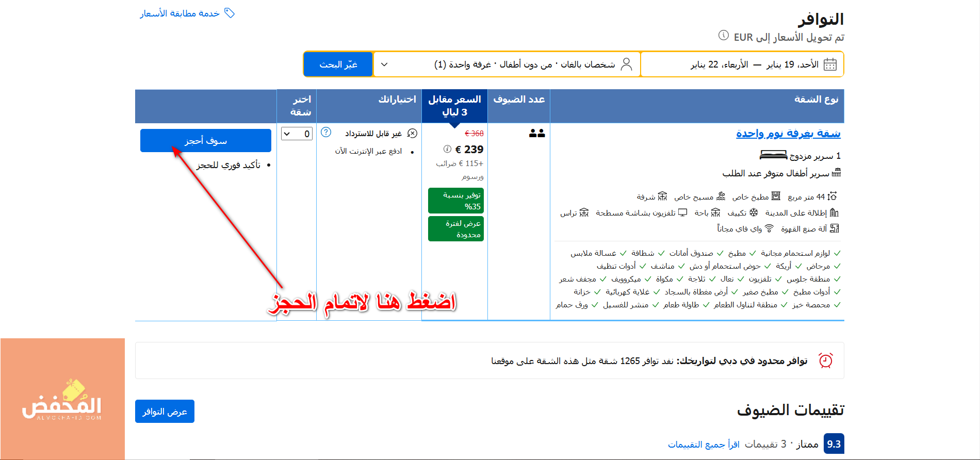Click the 9.3 review score badge
This screenshot has width=980, height=460.
834,444
